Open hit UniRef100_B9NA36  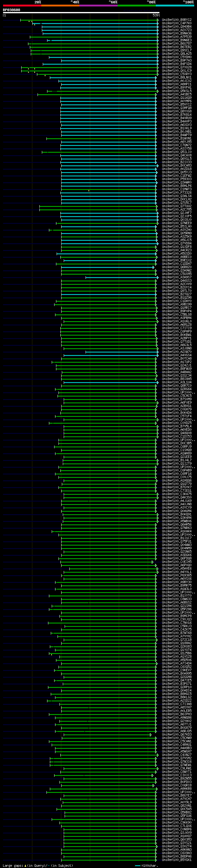pyautogui.click(x=177, y=33)
